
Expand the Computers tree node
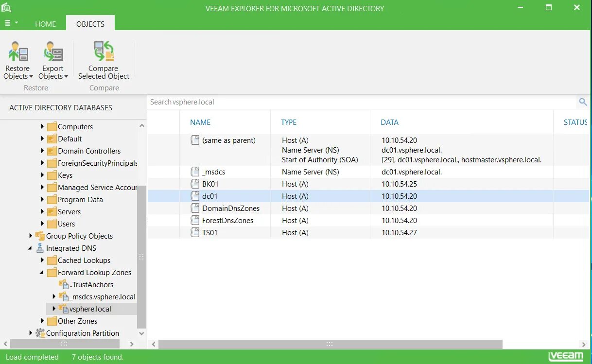click(x=42, y=127)
